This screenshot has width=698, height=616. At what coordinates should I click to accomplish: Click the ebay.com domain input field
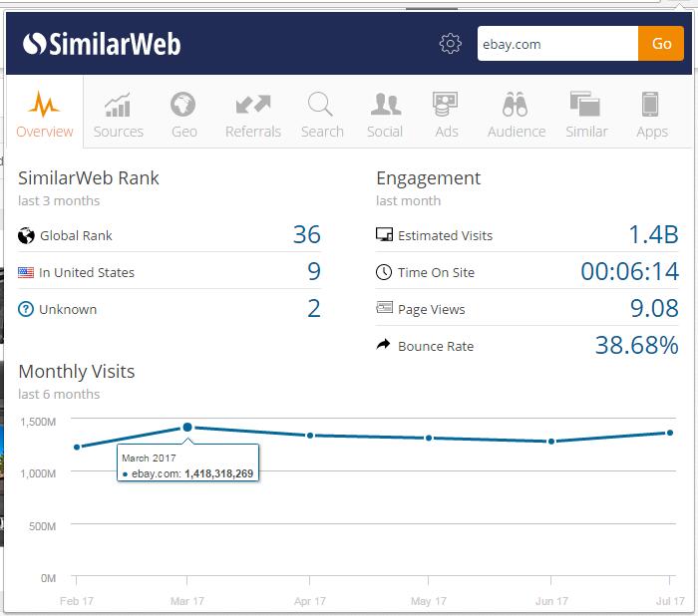coord(556,44)
